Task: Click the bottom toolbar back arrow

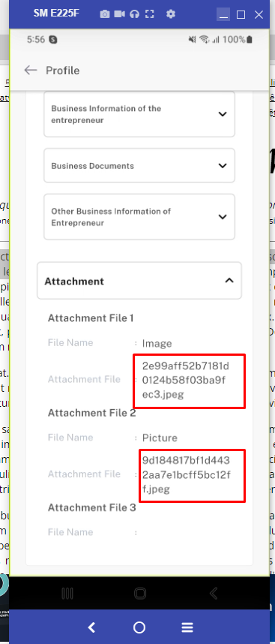Action: click(x=92, y=627)
